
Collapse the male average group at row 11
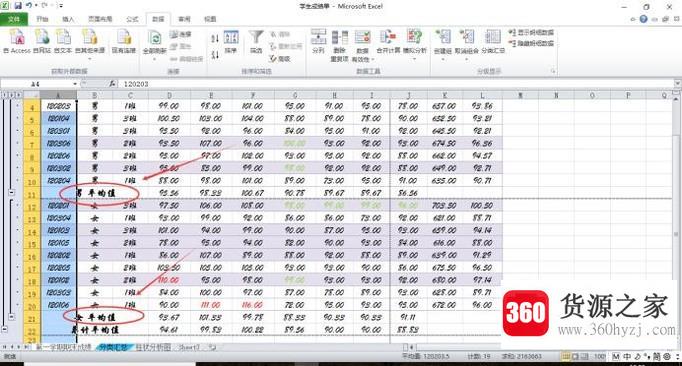click(x=12, y=193)
